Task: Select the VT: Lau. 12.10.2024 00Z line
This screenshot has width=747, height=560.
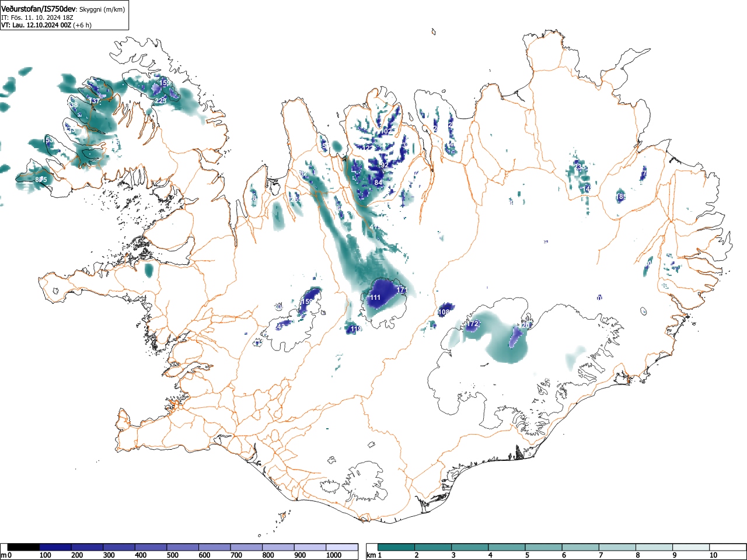Action: 36,25
